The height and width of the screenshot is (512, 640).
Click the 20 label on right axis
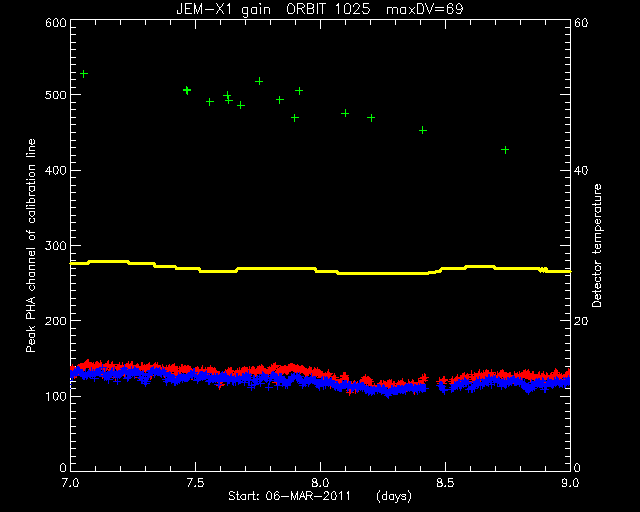tap(581, 321)
